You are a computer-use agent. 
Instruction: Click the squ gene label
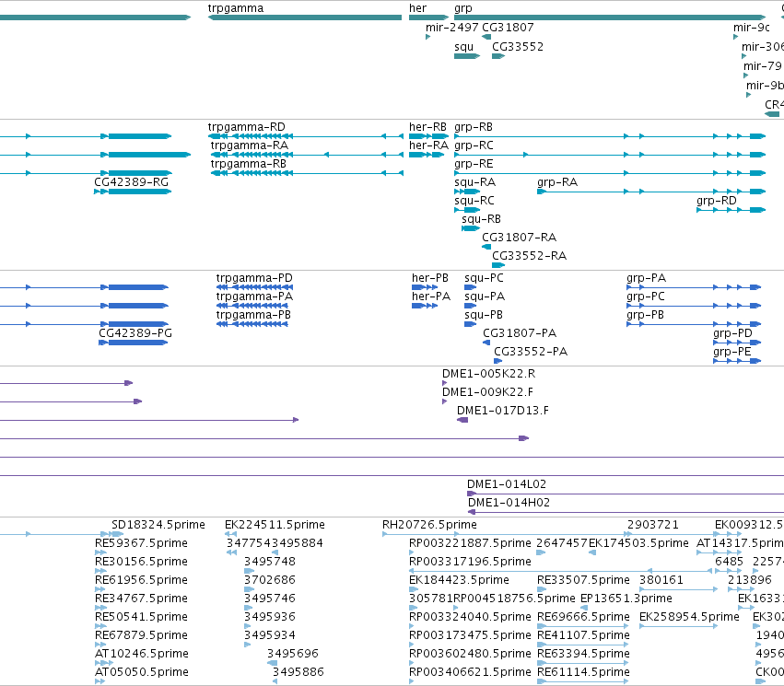(463, 47)
